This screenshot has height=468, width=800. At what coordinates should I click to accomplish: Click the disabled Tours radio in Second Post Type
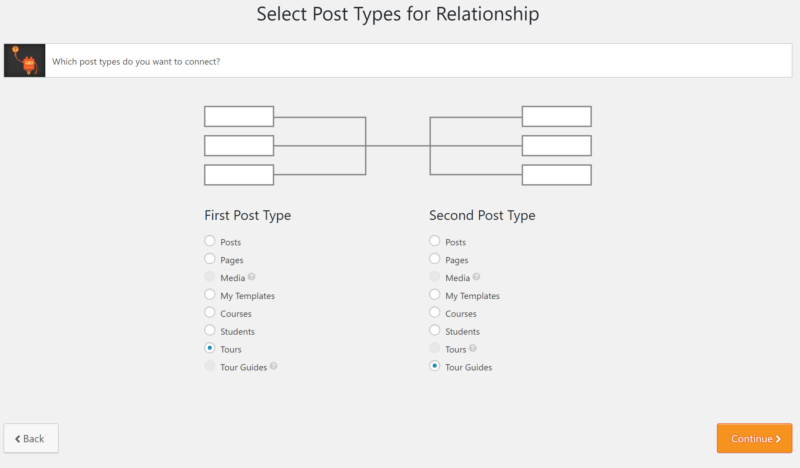435,348
